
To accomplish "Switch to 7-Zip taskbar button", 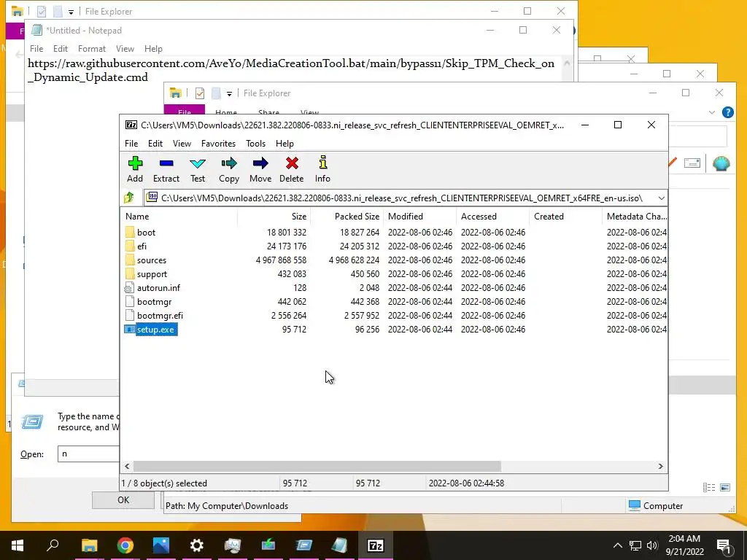I will [376, 545].
